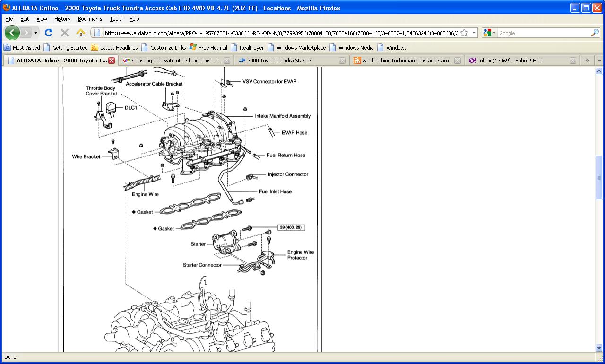Click the Home icon in toolbar
Viewport: 605px width, 364px height.
[81, 33]
